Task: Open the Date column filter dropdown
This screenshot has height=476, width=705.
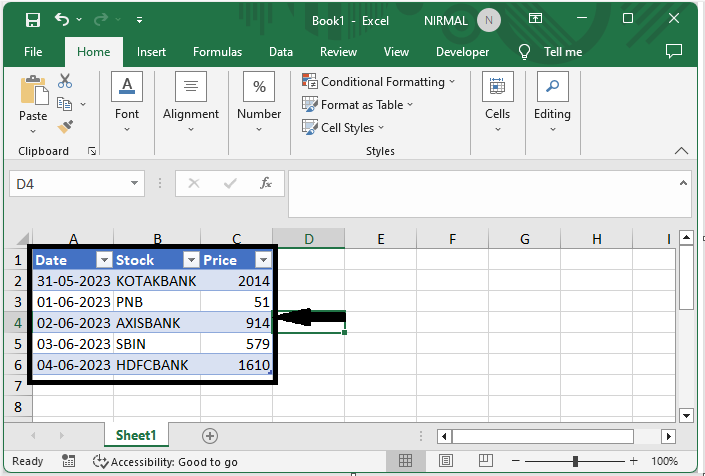Action: [101, 260]
